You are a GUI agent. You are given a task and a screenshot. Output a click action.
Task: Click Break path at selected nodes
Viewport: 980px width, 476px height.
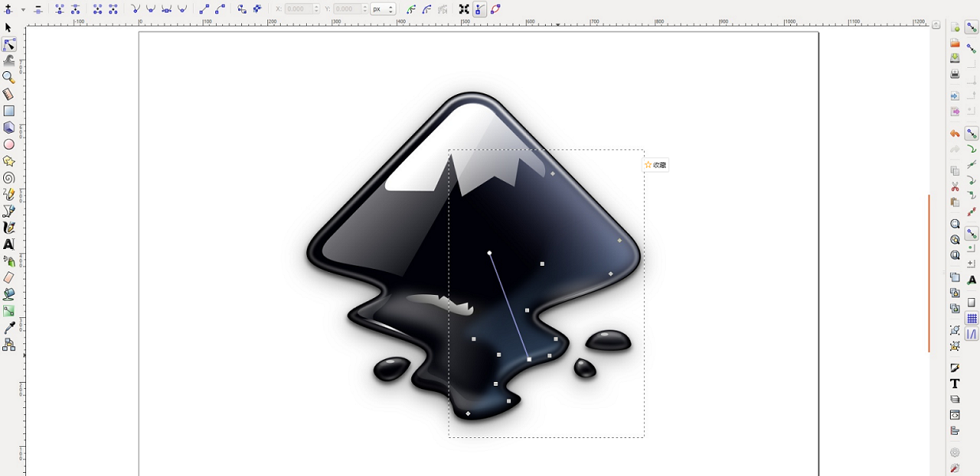(x=75, y=9)
